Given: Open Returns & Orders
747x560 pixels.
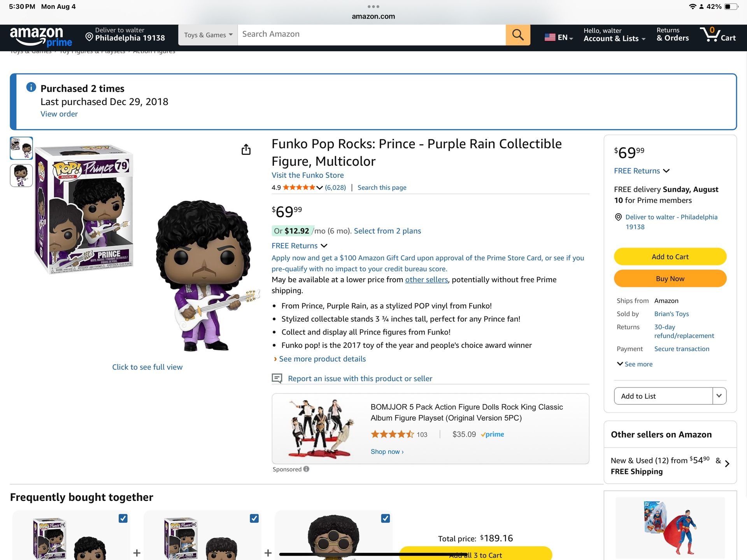Looking at the screenshot, I should click(672, 35).
